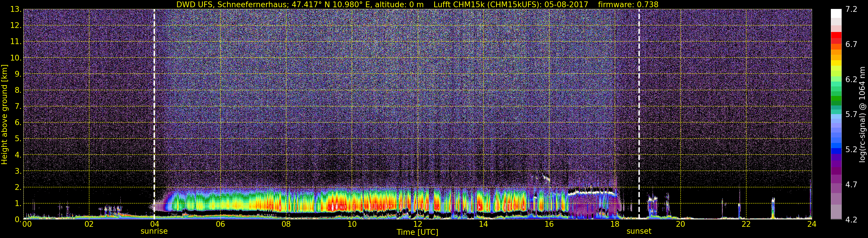Click the colorbar value '6.2'
868x238 pixels.
click(851, 79)
